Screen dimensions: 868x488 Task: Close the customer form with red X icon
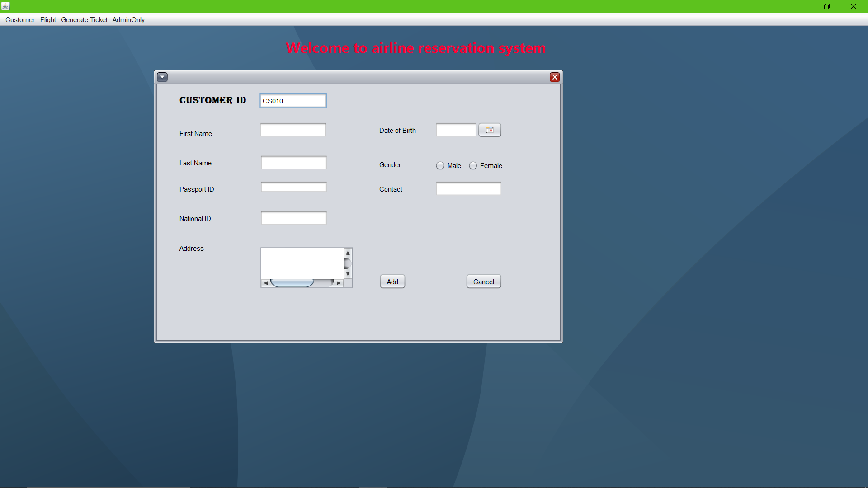(x=555, y=77)
